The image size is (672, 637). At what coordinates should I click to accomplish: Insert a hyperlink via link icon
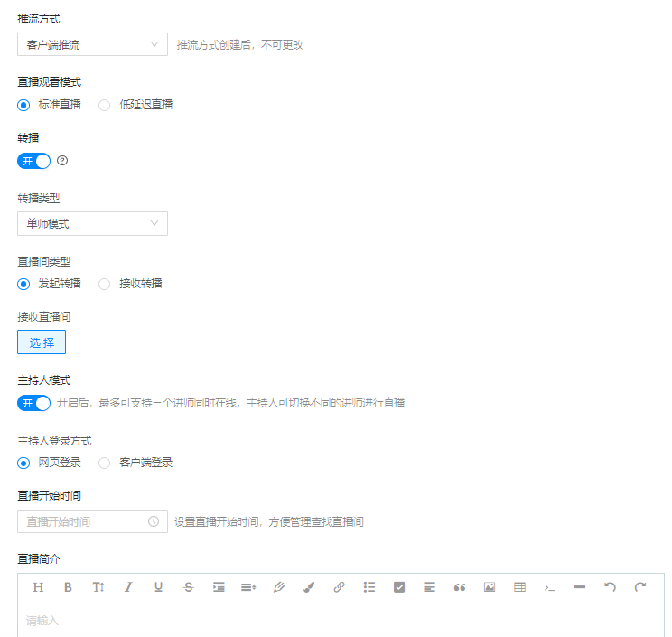(x=339, y=586)
